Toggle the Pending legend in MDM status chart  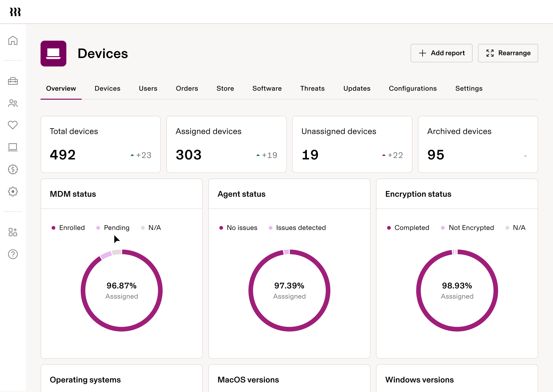coord(113,228)
